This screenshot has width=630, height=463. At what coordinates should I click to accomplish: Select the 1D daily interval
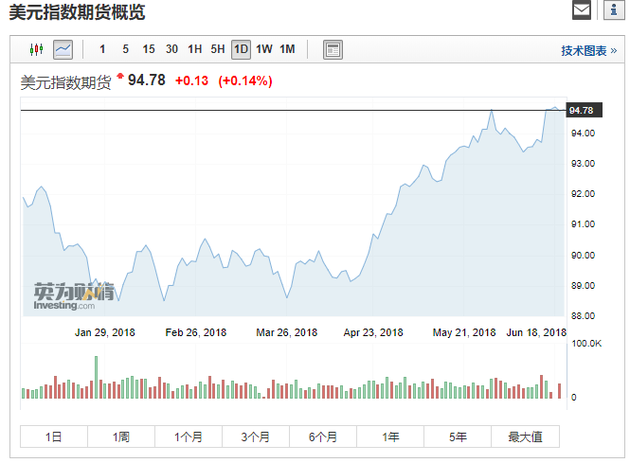coord(241,49)
